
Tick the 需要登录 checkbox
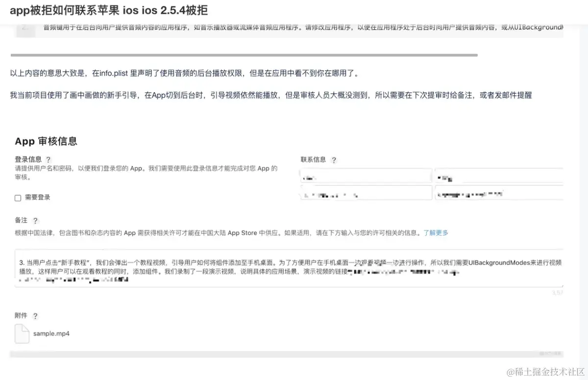click(x=18, y=198)
